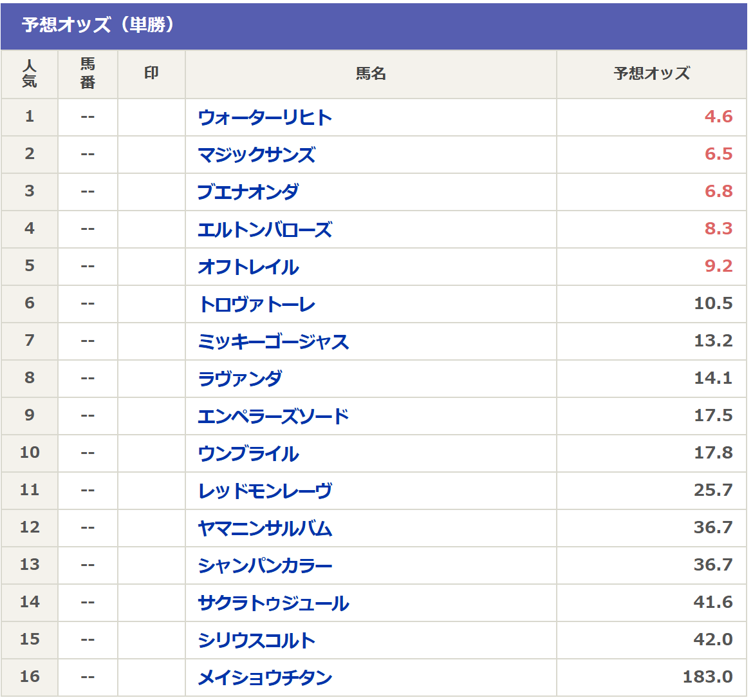This screenshot has height=700, width=753.
Task: Select the エルトンバローズ link
Action: 265,230
